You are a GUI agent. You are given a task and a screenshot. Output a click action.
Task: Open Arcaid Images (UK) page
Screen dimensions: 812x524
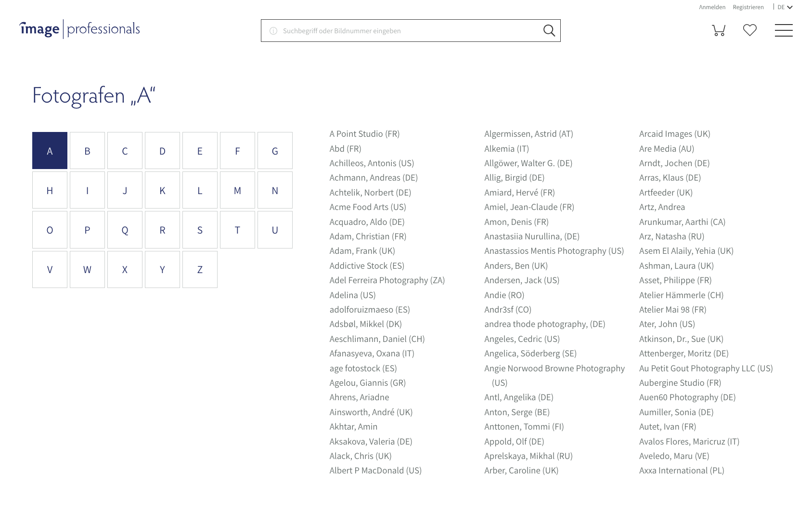tap(674, 134)
